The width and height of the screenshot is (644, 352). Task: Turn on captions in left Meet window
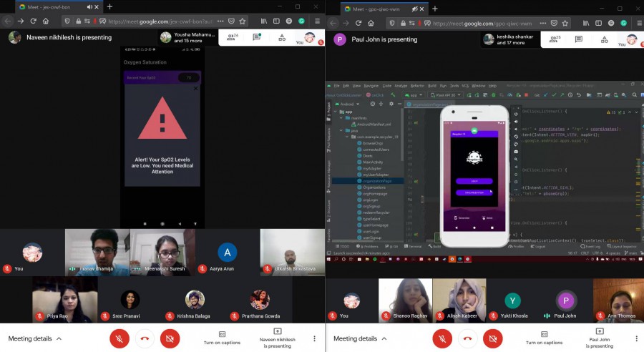tap(223, 338)
